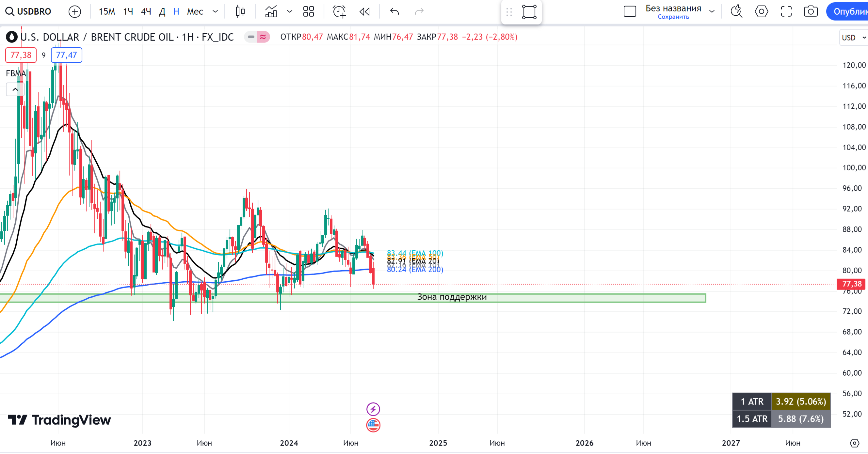Open the candlestick chart type selector
Viewport: 868px width, 454px height.
pos(240,11)
